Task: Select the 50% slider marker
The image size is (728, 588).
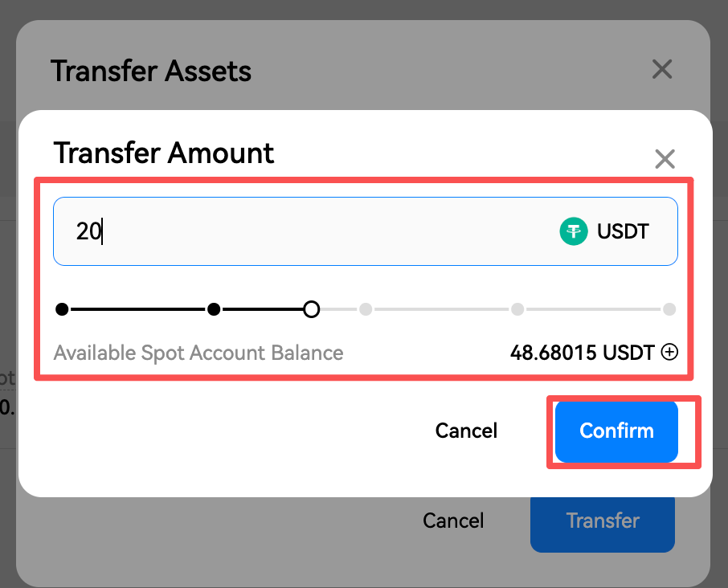Action: click(x=366, y=308)
